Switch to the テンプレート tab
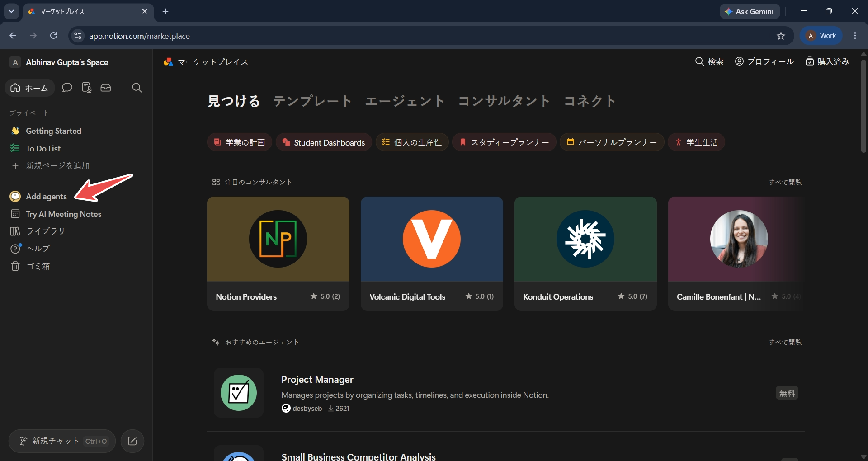 [312, 101]
